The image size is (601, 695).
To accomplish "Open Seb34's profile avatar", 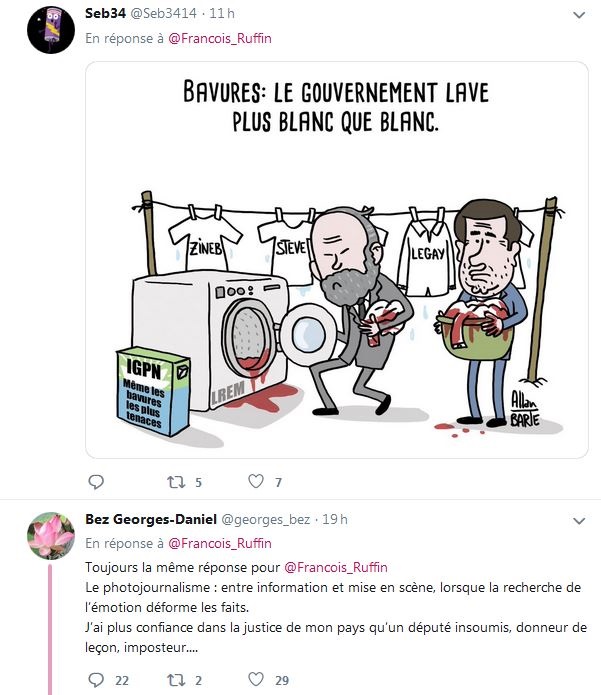I will [51, 30].
